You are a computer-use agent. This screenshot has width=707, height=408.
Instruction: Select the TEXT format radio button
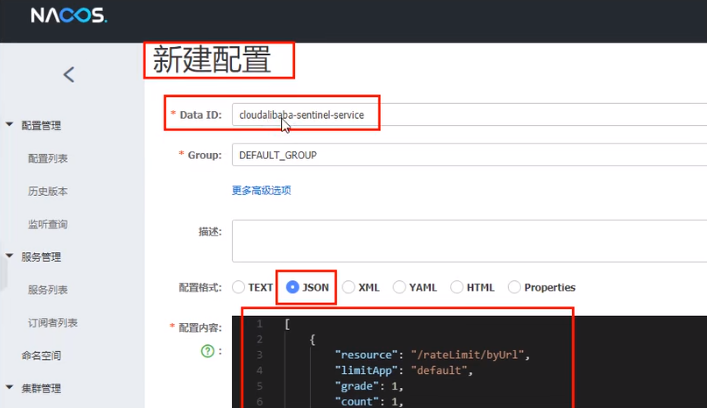[239, 287]
